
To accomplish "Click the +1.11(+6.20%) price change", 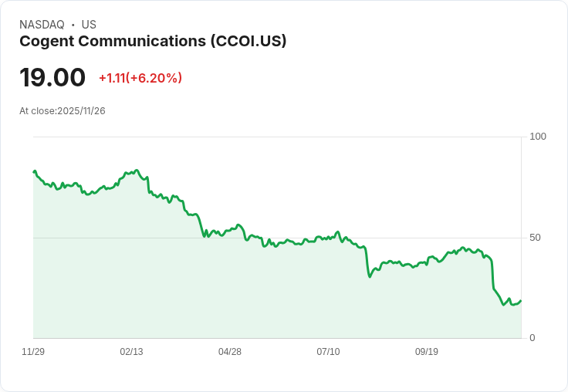I will [x=140, y=78].
